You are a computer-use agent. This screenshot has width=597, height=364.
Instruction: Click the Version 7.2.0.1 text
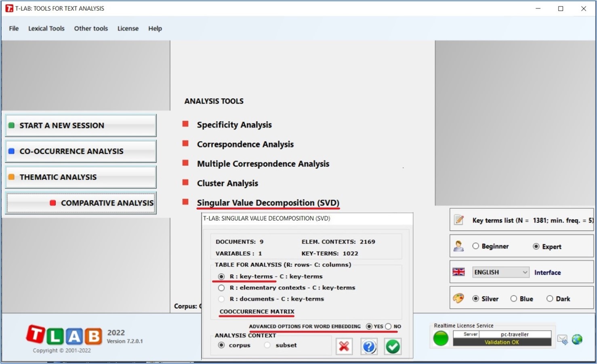click(x=125, y=341)
